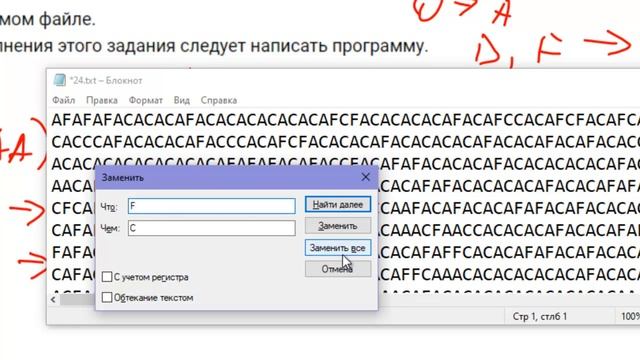640x360 pixels.
Task: Click the Заменить все button
Action: [x=338, y=248]
